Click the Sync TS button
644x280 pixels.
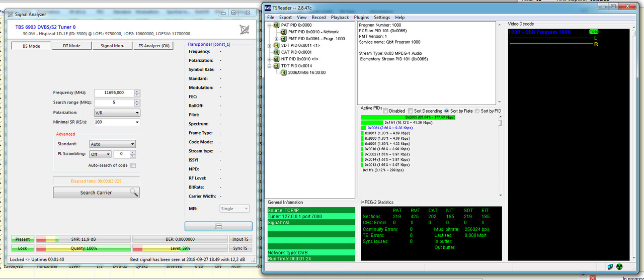[240, 248]
